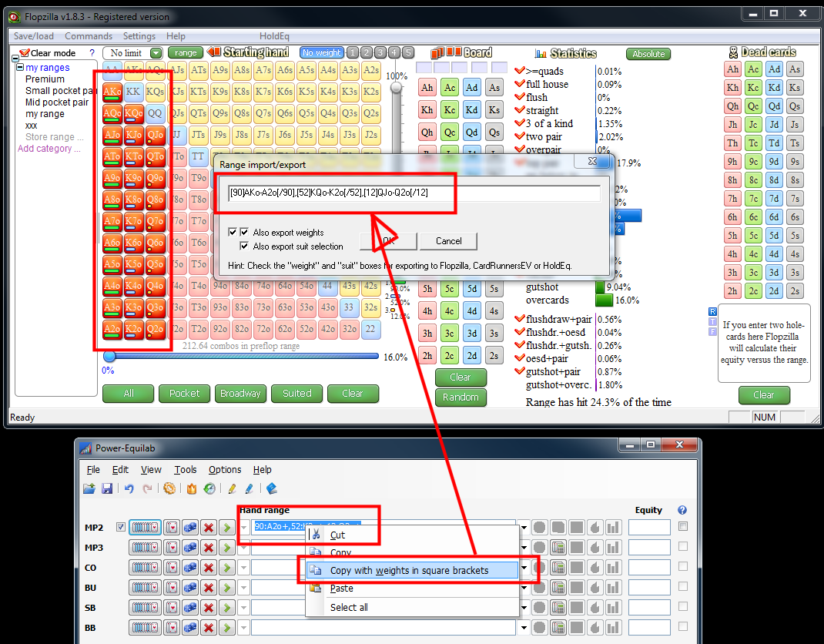Open the Commands menu in Flopzilla
Screen dimensions: 824x644
(x=89, y=35)
